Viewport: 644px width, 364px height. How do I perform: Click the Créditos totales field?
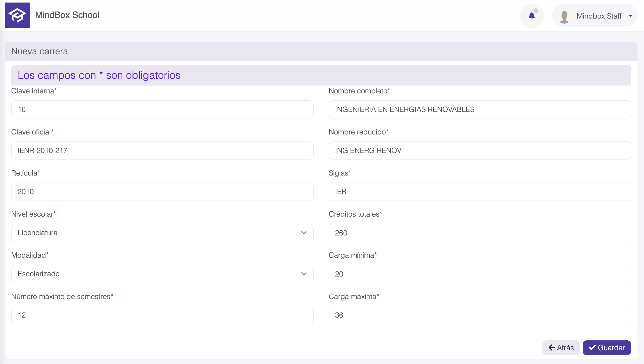point(479,233)
